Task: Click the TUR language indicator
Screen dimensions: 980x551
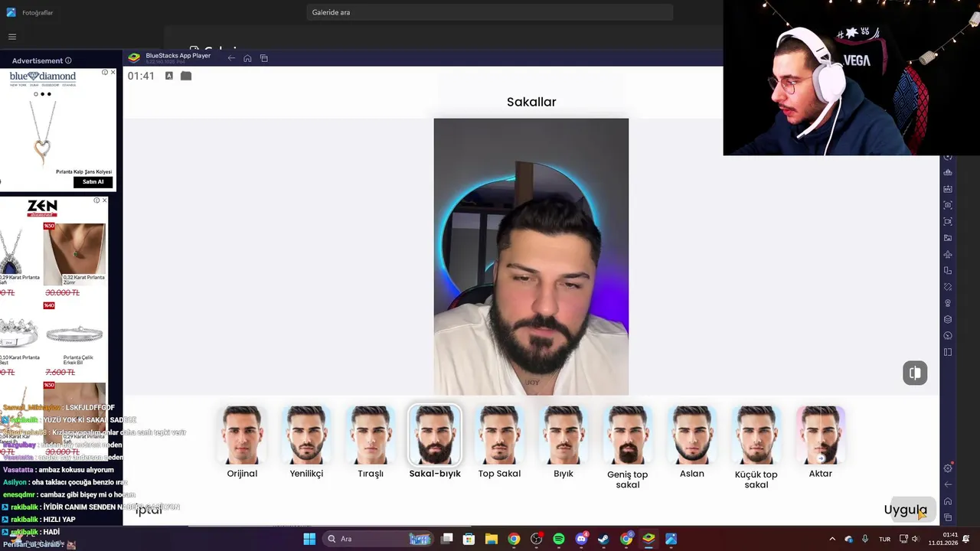Action: tap(885, 540)
